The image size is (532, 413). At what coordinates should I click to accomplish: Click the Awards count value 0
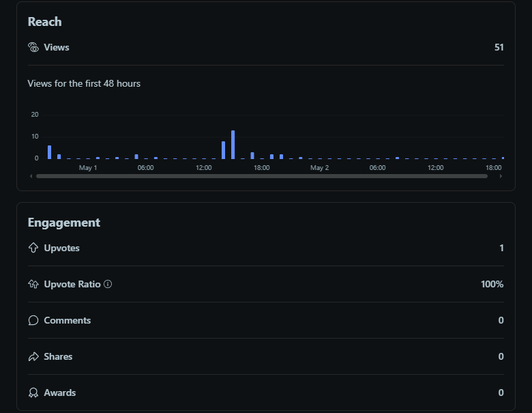coord(501,393)
